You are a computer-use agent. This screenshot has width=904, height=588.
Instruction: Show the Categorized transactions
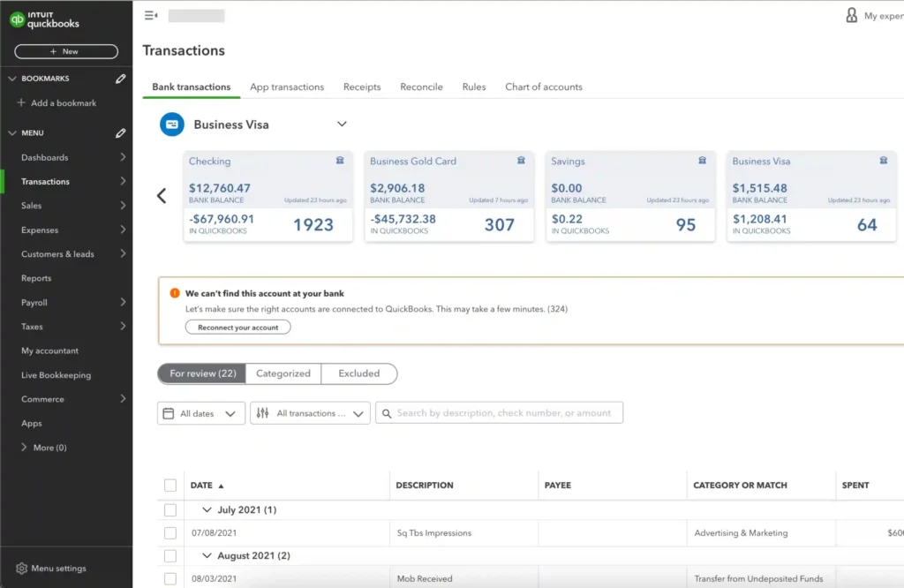click(x=283, y=373)
